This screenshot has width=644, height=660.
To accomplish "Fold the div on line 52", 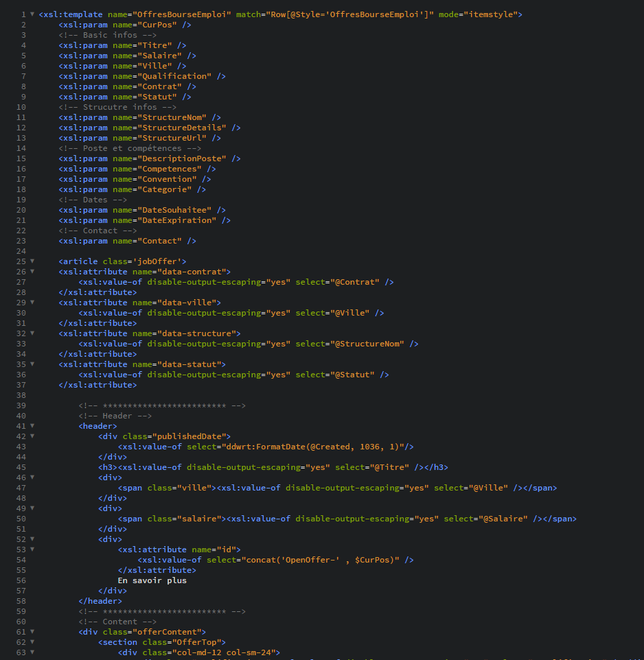I will pos(32,539).
